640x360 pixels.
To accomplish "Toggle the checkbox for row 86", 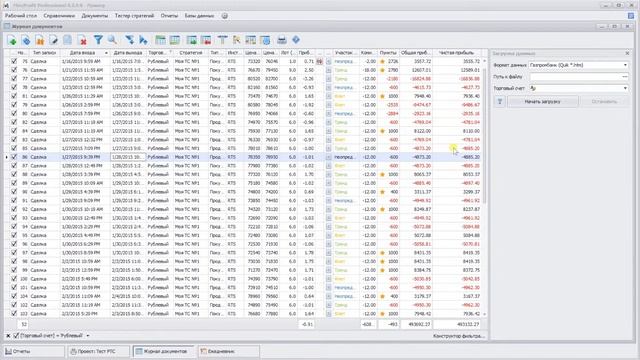I will (14, 157).
